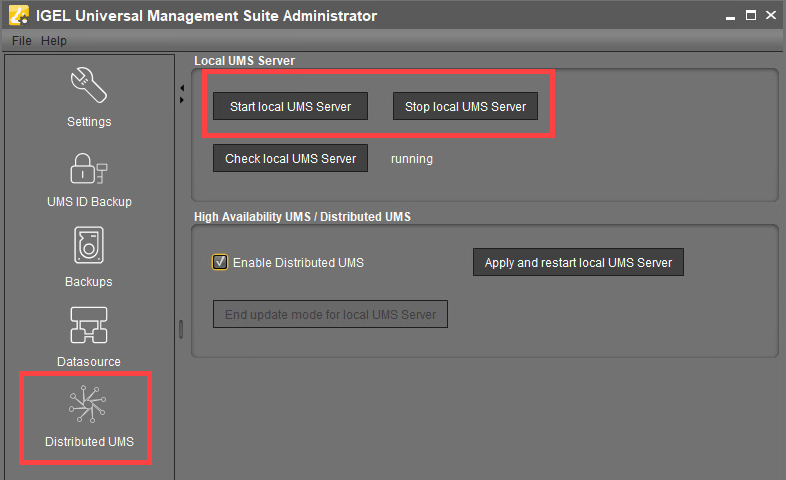Click Apply and restart local UMS Server
The width and height of the screenshot is (786, 480).
tap(578, 263)
